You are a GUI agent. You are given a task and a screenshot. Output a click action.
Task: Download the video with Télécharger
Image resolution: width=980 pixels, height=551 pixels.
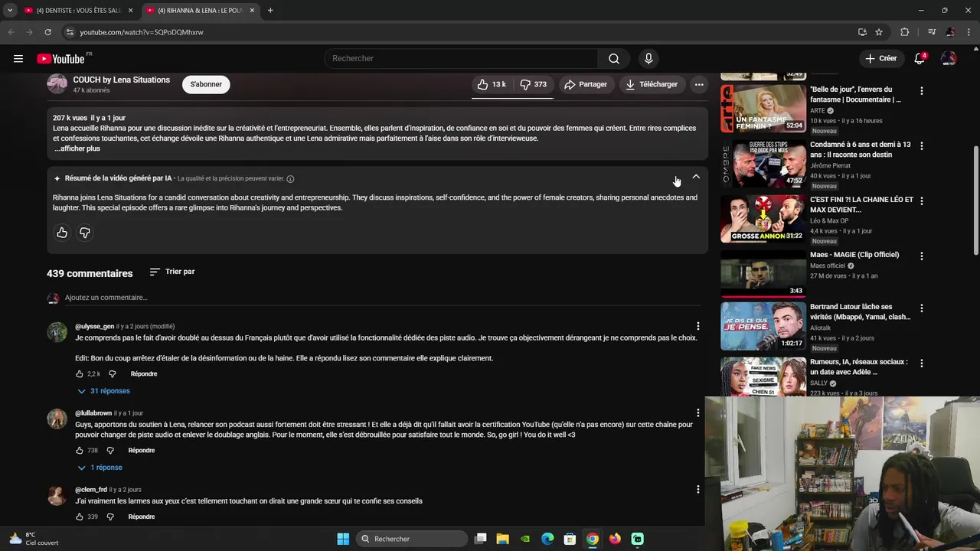pos(652,84)
